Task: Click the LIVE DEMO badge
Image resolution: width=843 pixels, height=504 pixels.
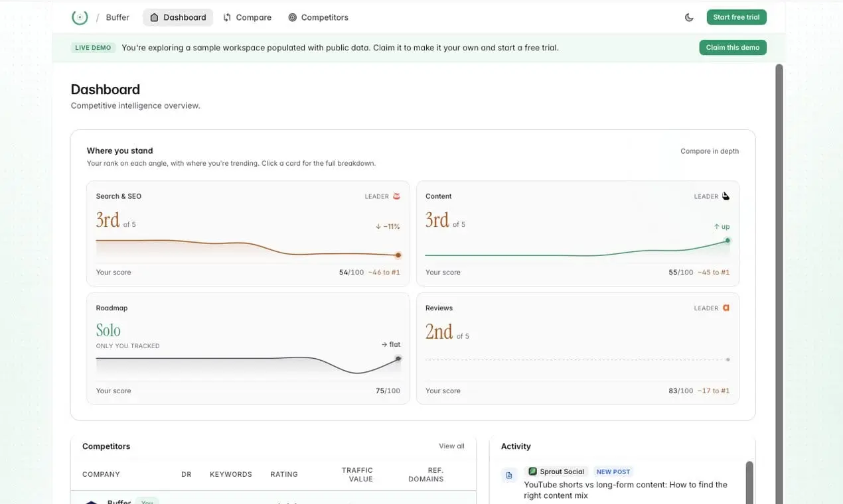Action: tap(94, 48)
